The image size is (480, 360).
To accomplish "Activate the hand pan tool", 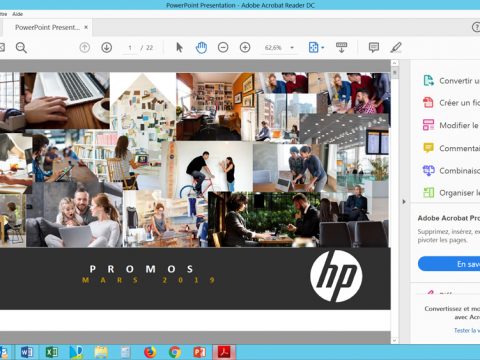I will point(201,48).
